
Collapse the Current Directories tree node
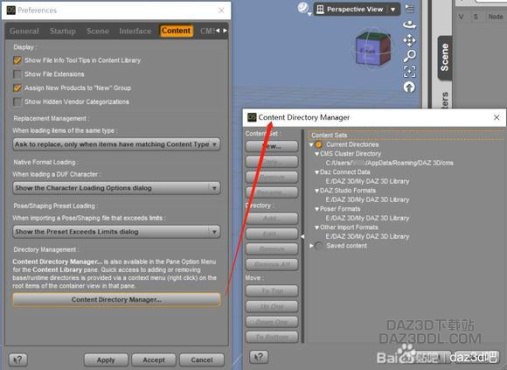tap(311, 145)
